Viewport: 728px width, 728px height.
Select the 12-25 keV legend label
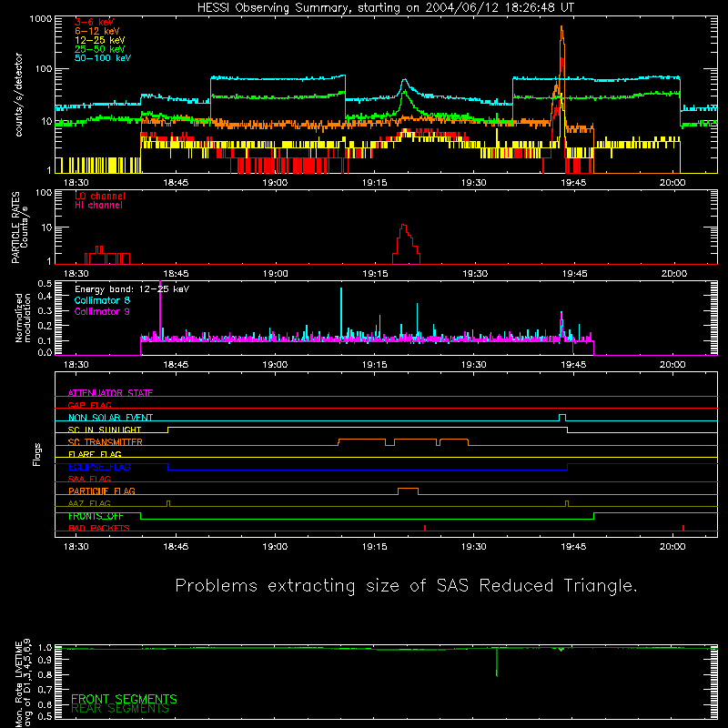pyautogui.click(x=100, y=40)
